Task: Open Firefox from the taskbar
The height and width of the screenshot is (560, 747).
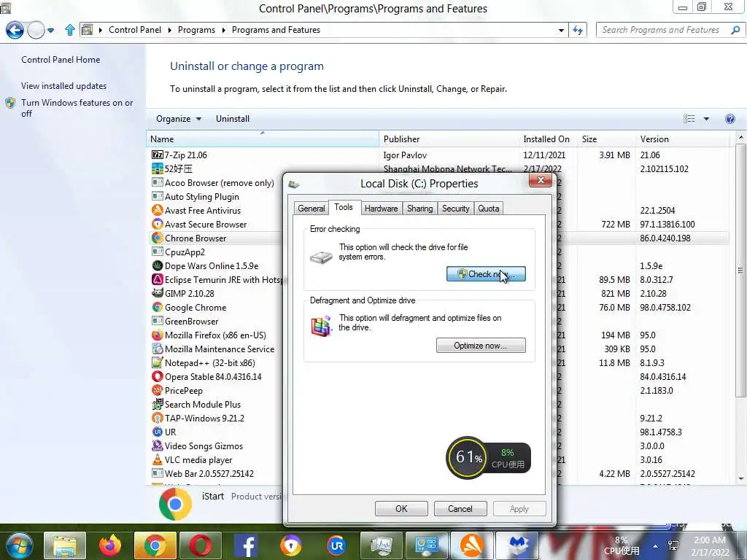Action: (x=110, y=545)
